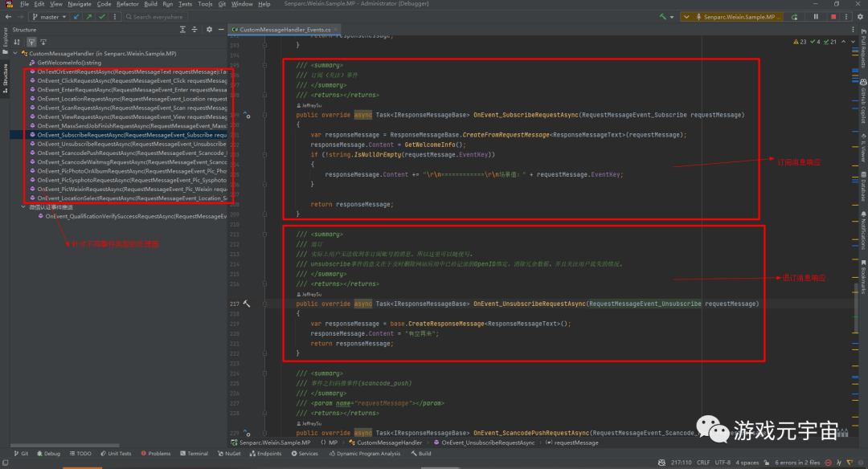Click the alphabetical sort icon in Structure
The height and width of the screenshot is (469, 868).
[x=17, y=42]
